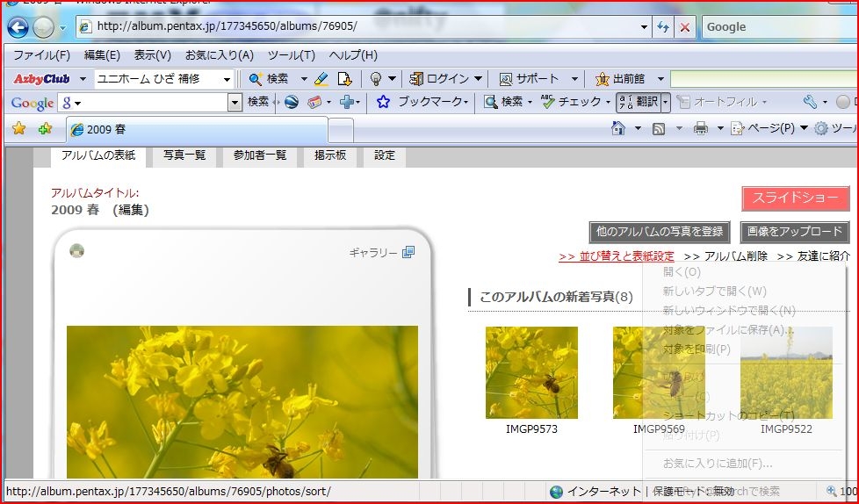This screenshot has width=859, height=504.
Task: Open the AzbyClub search box dropdown
Action: point(227,79)
